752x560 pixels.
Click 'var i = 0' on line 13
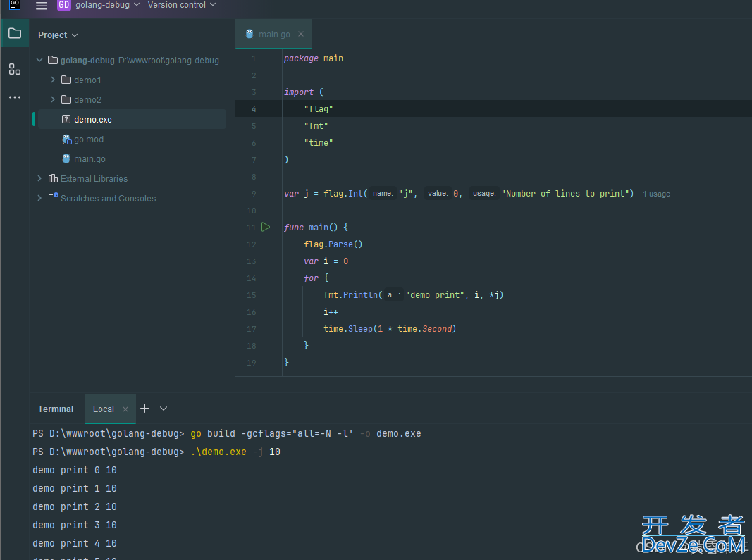326,261
